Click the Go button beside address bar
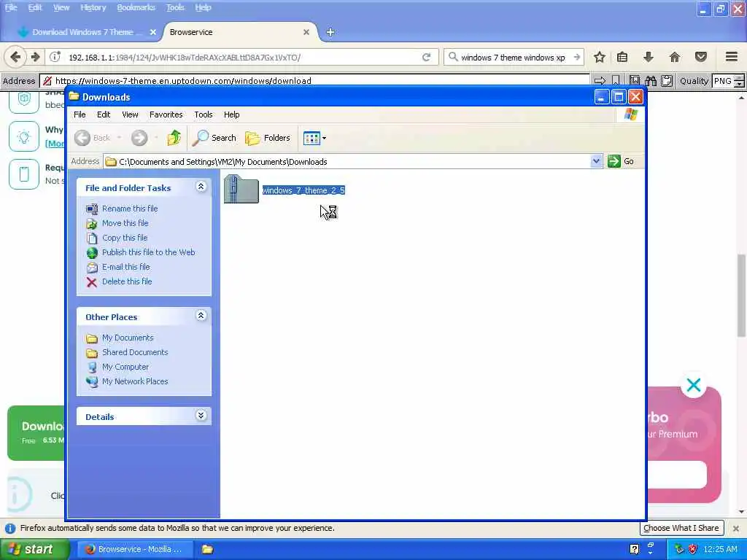Image resolution: width=747 pixels, height=560 pixels. 622,161
